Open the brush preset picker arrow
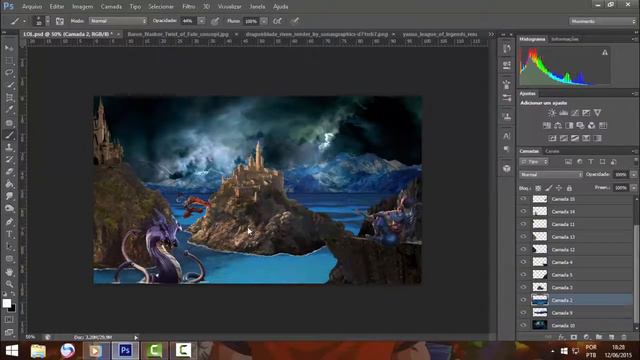This screenshot has height=360, width=640. click(48, 21)
